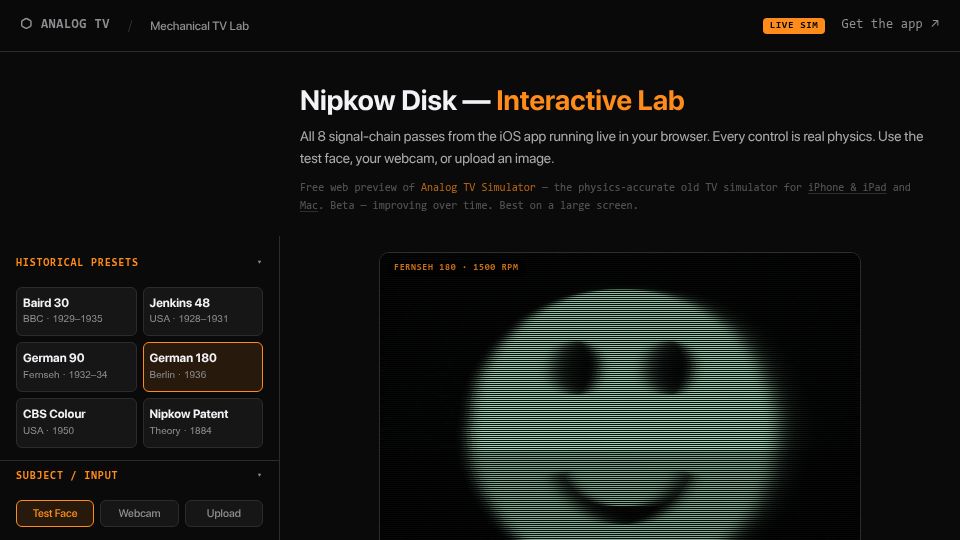Follow the Analog TV Simulator link
The width and height of the screenshot is (960, 540).
[478, 187]
